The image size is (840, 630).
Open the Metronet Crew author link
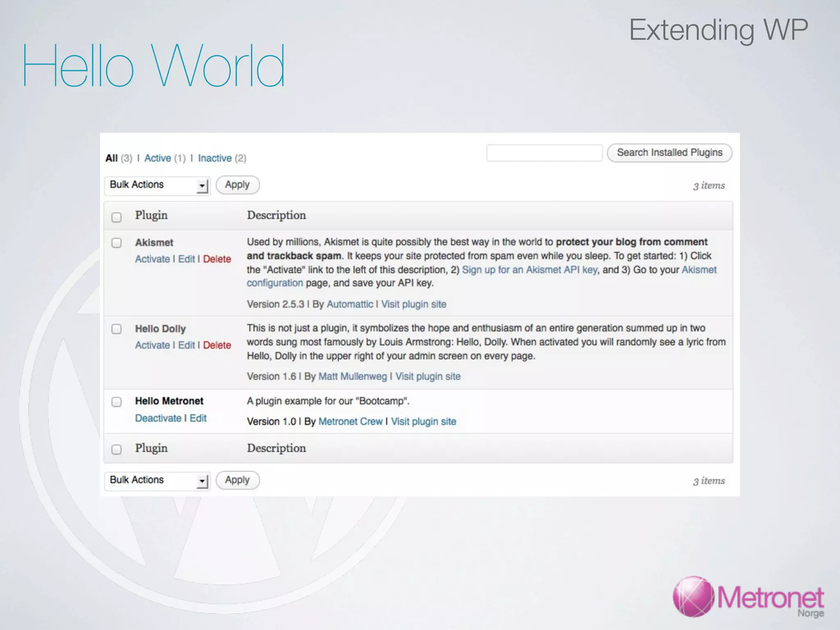(351, 422)
